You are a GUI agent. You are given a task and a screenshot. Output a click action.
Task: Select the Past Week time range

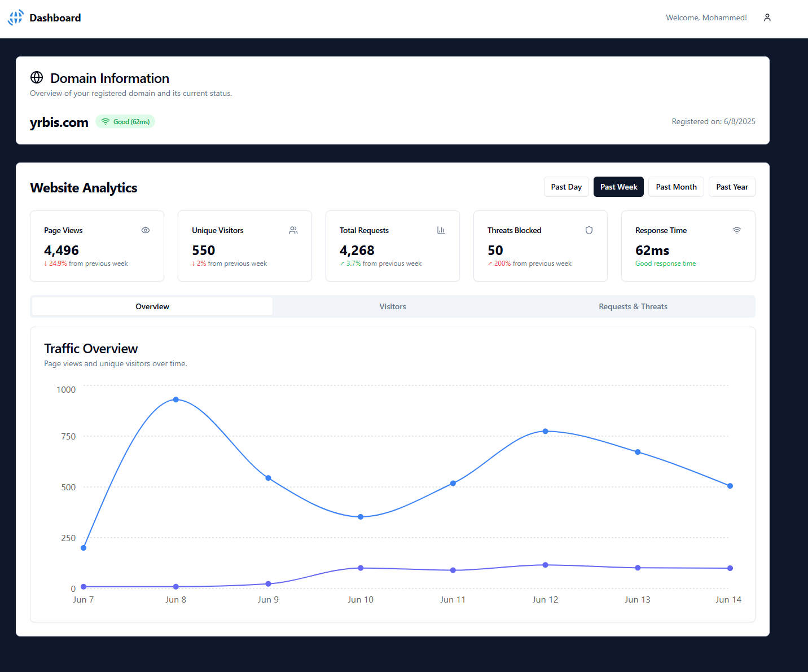tap(618, 187)
